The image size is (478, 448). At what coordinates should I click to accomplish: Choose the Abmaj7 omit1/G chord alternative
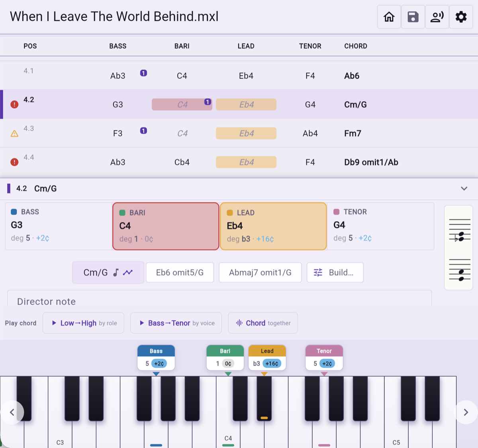coord(260,272)
